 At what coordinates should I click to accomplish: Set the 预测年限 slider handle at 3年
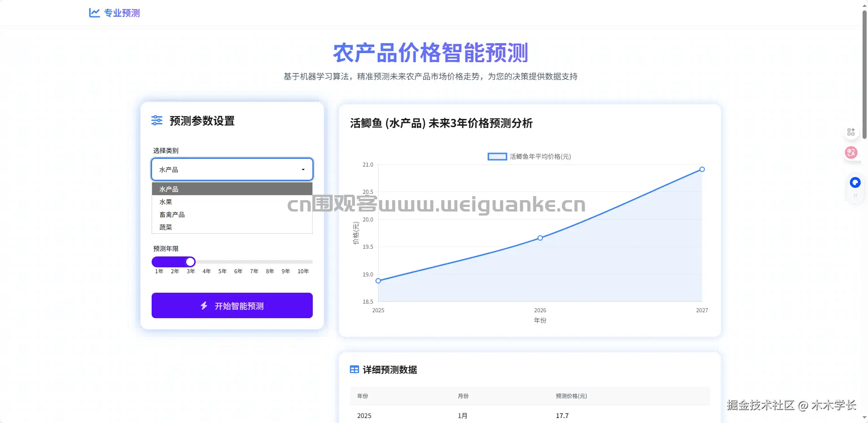click(x=190, y=261)
